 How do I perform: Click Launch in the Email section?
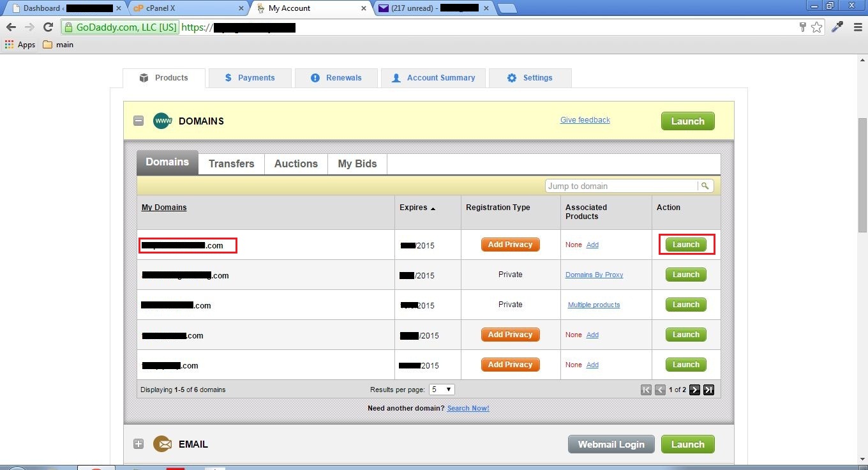(687, 444)
